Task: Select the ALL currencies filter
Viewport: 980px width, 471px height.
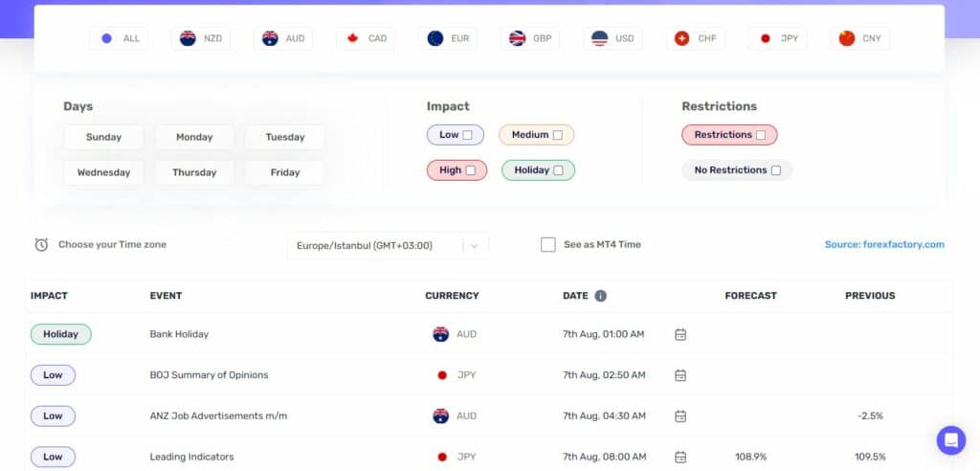Action: 119,38
